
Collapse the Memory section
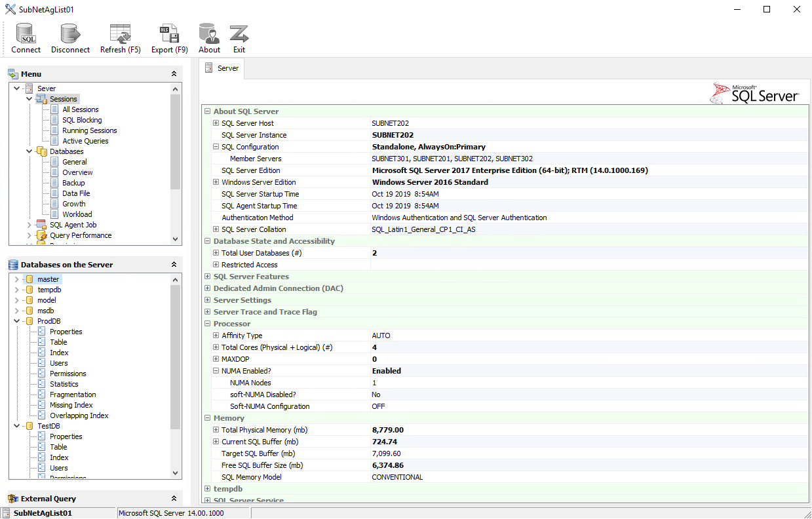pyautogui.click(x=207, y=417)
